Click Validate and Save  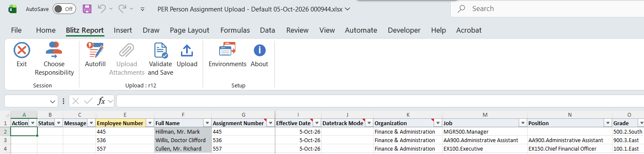tap(160, 59)
